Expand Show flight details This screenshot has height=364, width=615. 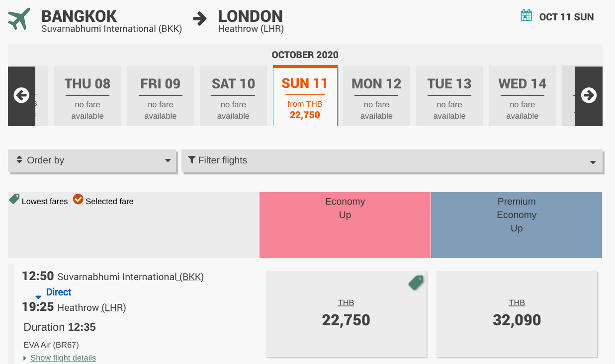[63, 358]
